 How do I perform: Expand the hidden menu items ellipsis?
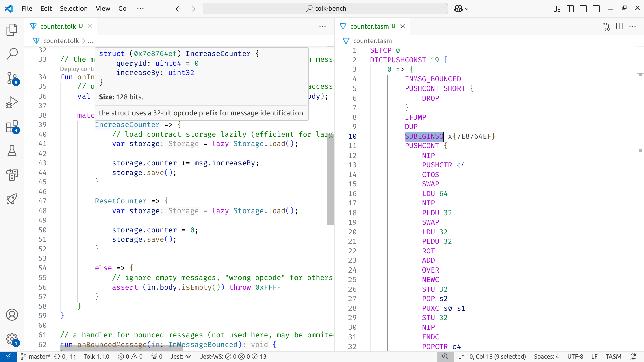point(140,9)
